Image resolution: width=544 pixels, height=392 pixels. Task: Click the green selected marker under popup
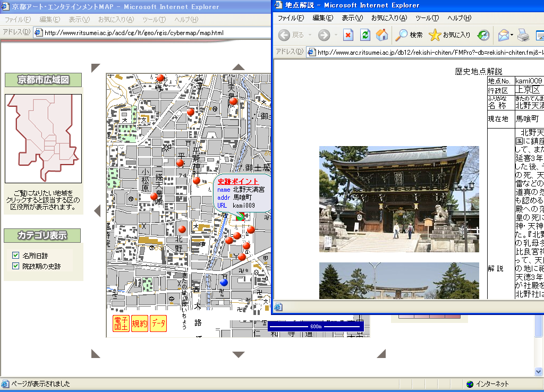coord(240,217)
